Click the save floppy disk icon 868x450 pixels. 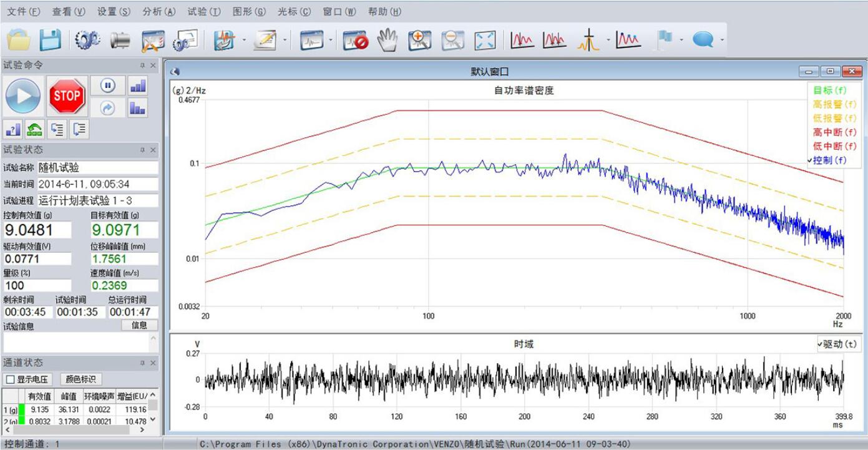(x=51, y=40)
